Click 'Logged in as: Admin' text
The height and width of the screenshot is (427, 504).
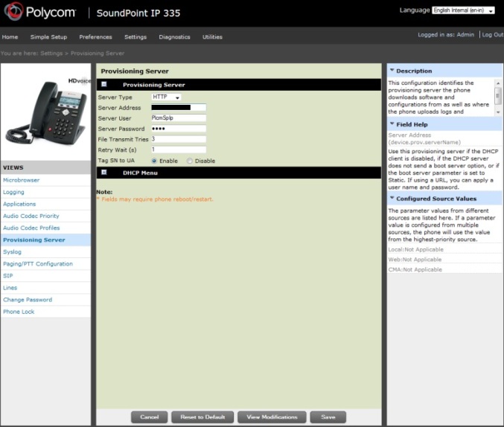pos(446,35)
